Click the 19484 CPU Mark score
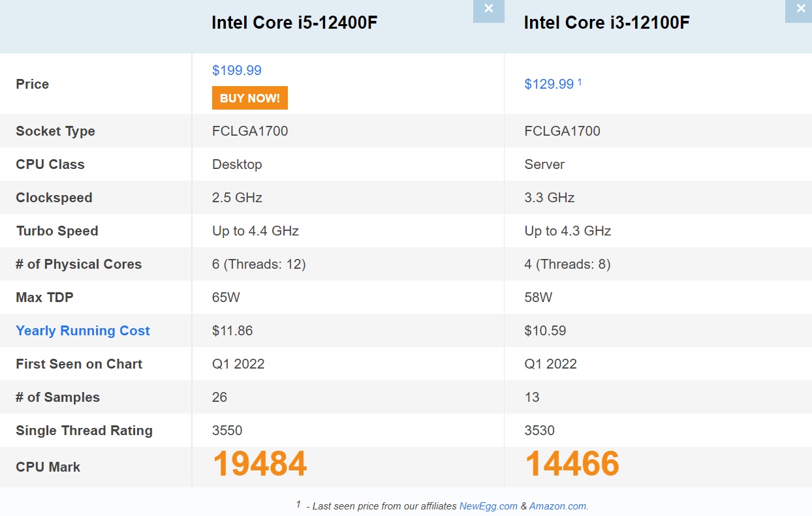Viewport: 812px width, 516px height. pyautogui.click(x=260, y=464)
